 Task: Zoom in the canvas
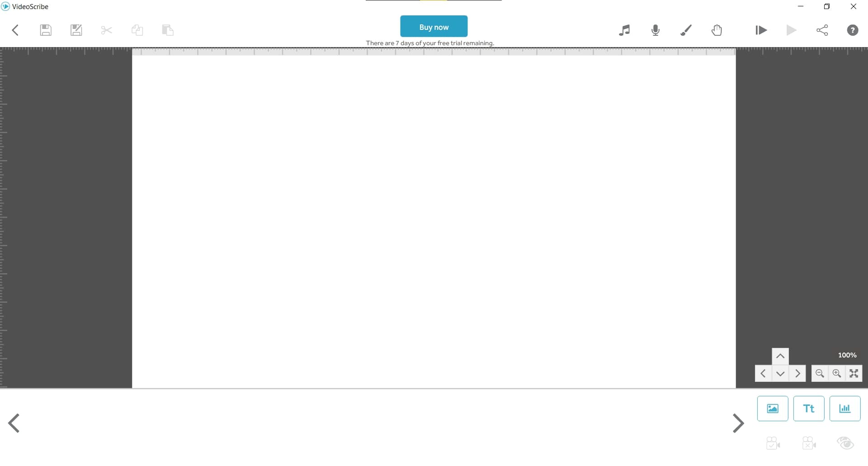point(837,374)
